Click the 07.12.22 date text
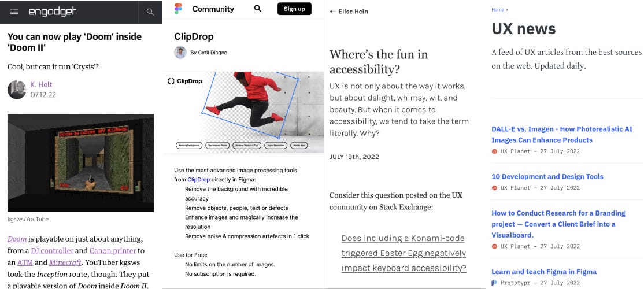644x289 pixels. [43, 95]
